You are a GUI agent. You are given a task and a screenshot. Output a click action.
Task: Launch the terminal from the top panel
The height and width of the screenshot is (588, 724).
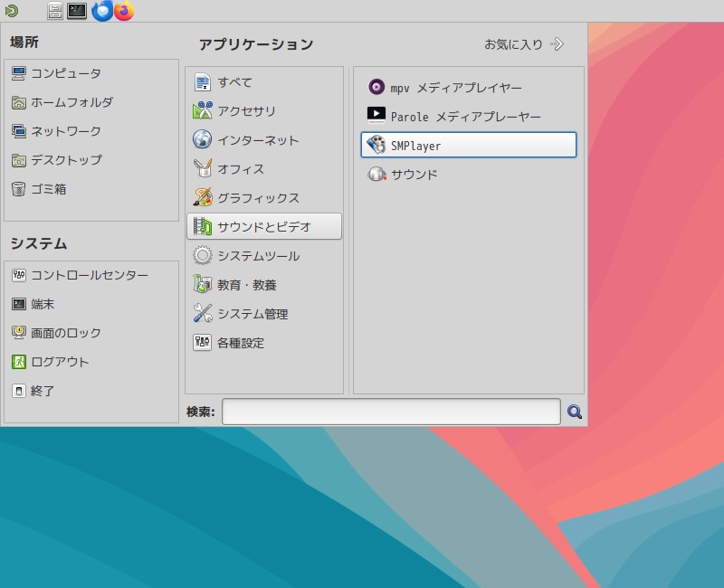point(77,11)
